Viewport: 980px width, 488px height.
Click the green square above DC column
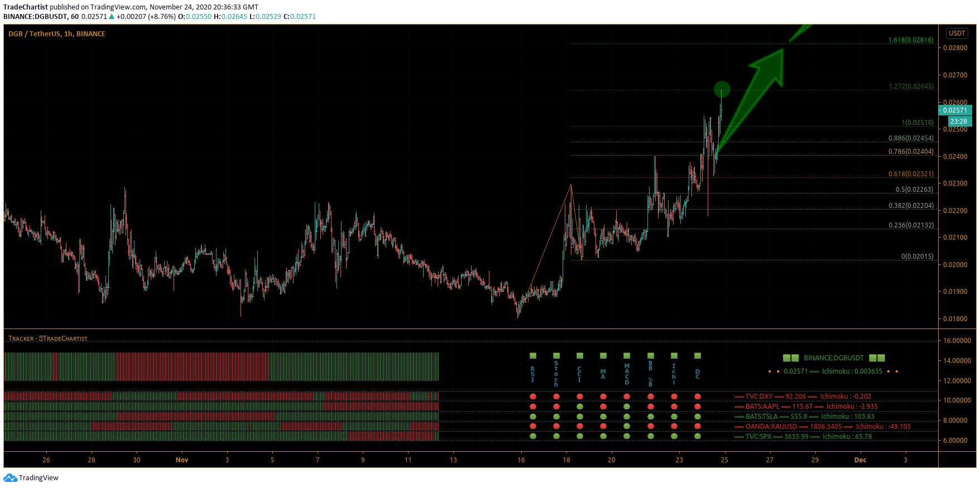click(x=698, y=356)
